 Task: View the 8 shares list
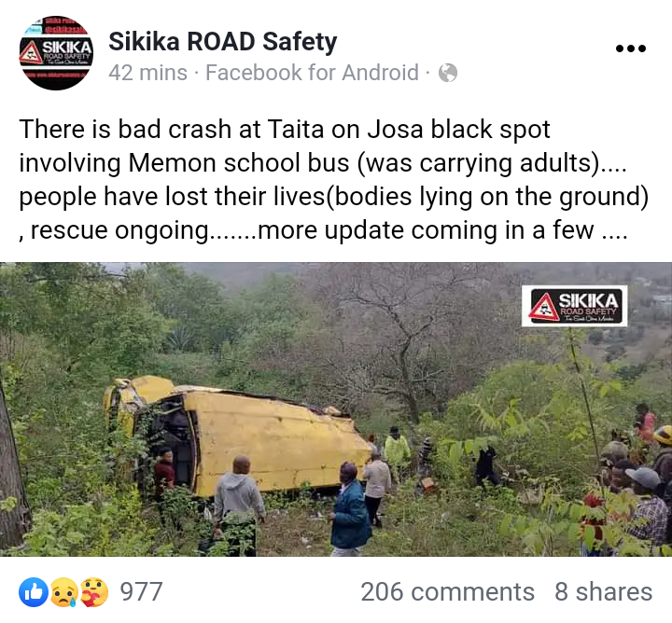click(604, 591)
